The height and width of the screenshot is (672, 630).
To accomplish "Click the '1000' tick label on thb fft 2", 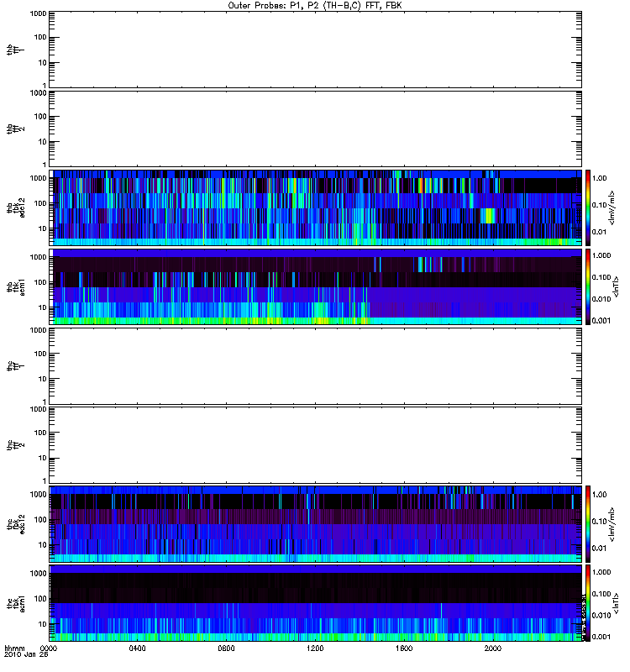I will (x=38, y=92).
